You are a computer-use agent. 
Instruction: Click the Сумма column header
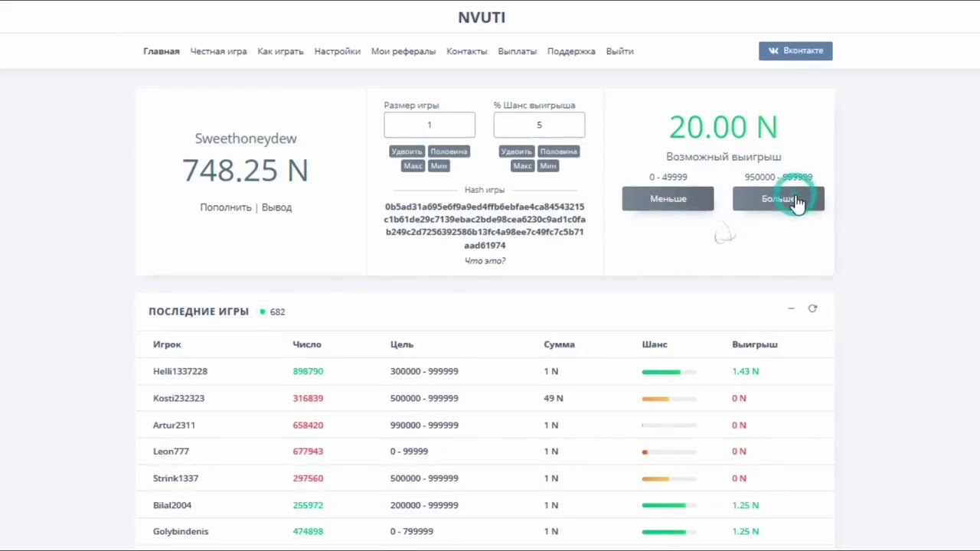pos(559,344)
